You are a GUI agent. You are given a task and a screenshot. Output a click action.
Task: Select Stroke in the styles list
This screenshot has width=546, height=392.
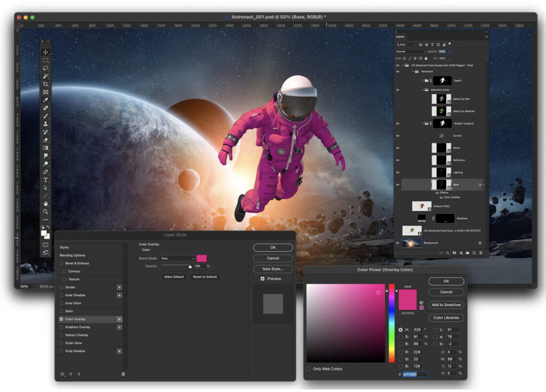(x=70, y=287)
